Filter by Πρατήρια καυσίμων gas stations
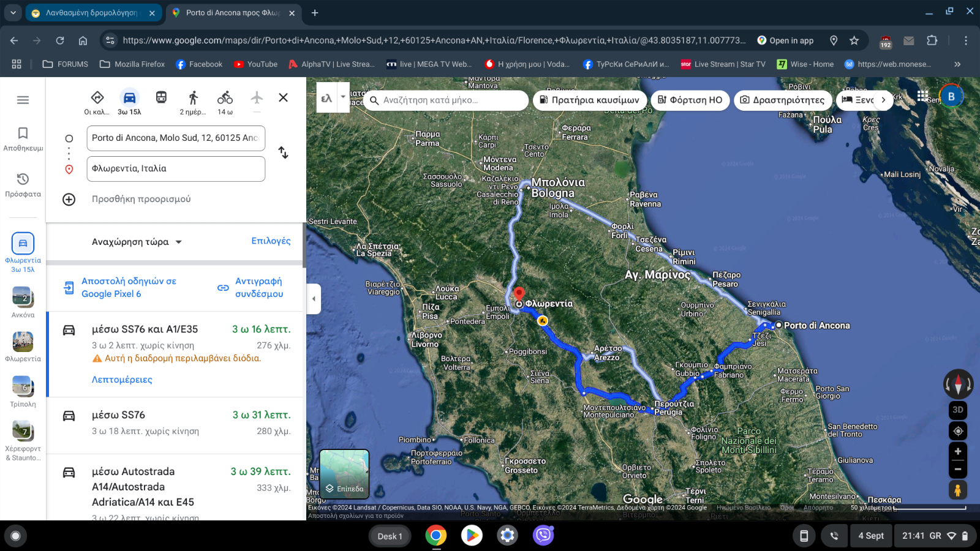980x551 pixels. (x=589, y=100)
